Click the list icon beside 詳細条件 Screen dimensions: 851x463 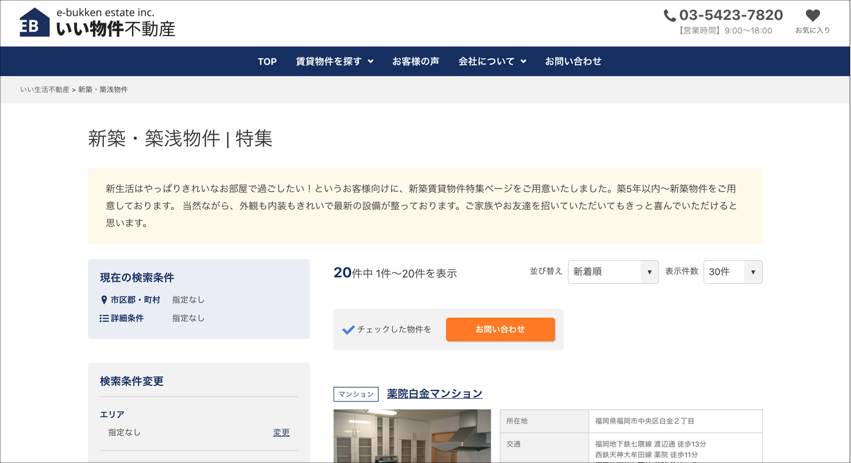tap(104, 318)
